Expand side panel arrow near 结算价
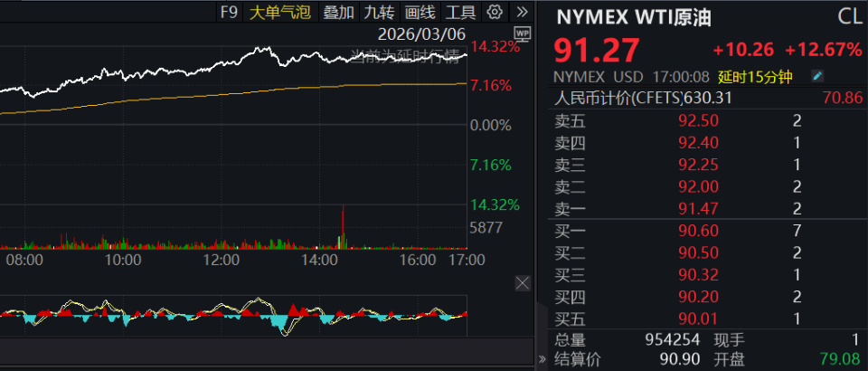 coord(542,359)
